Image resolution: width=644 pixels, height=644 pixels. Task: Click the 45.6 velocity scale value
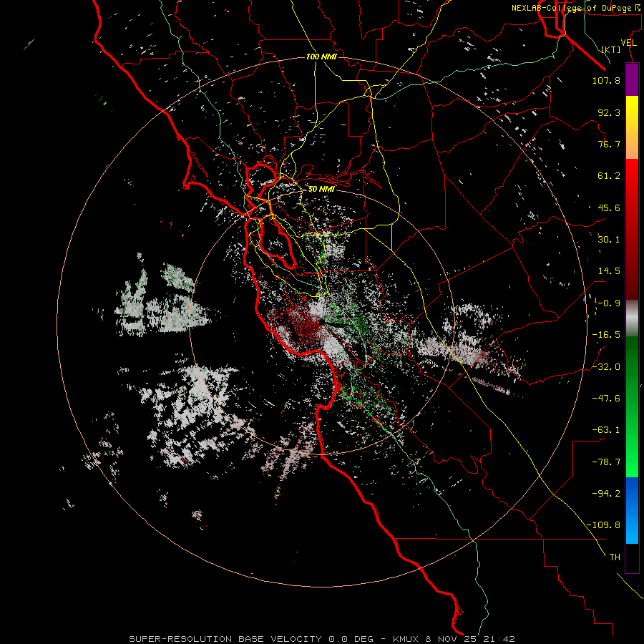(x=609, y=208)
